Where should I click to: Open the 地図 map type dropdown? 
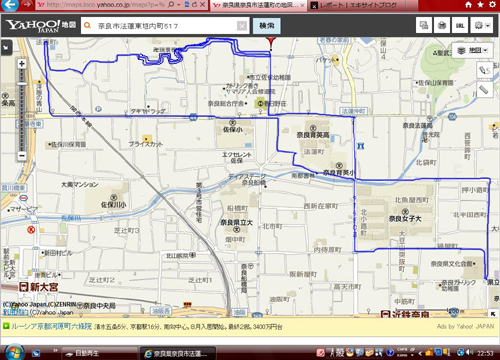pyautogui.click(x=472, y=50)
